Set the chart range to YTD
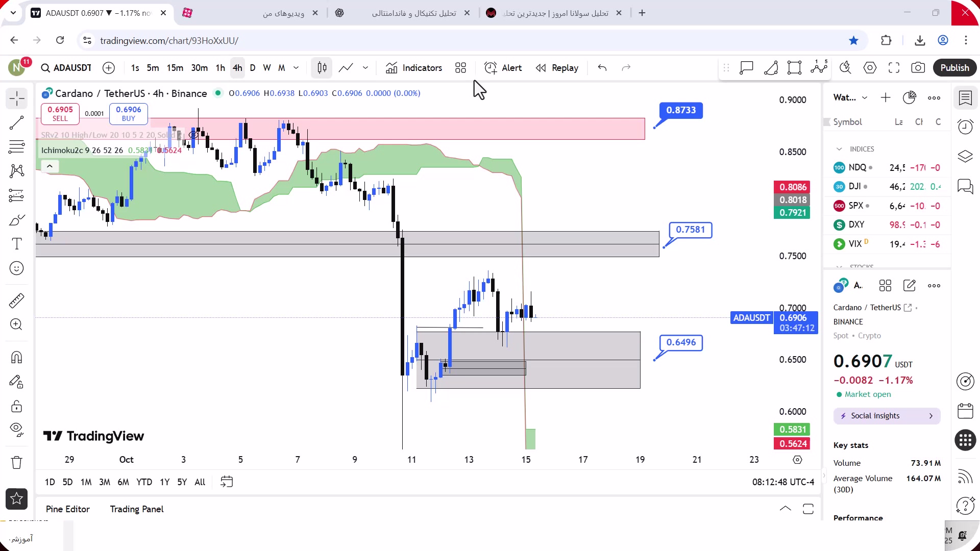The height and width of the screenshot is (551, 980). point(144,482)
